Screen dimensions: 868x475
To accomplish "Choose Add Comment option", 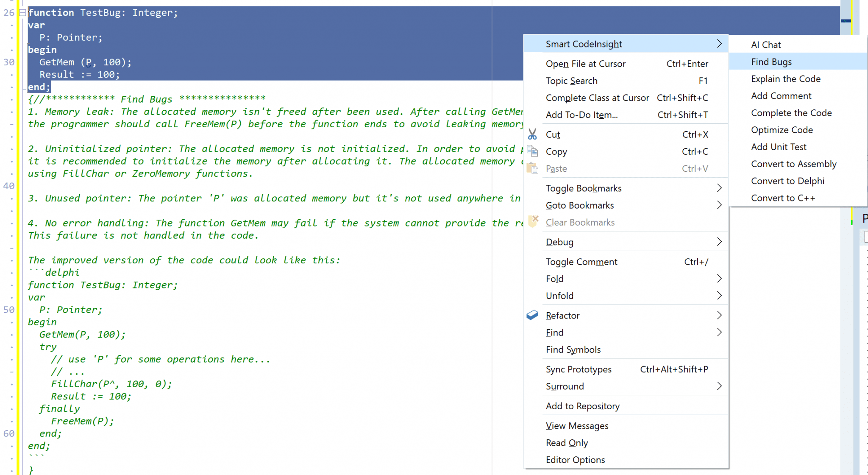I will click(798, 95).
